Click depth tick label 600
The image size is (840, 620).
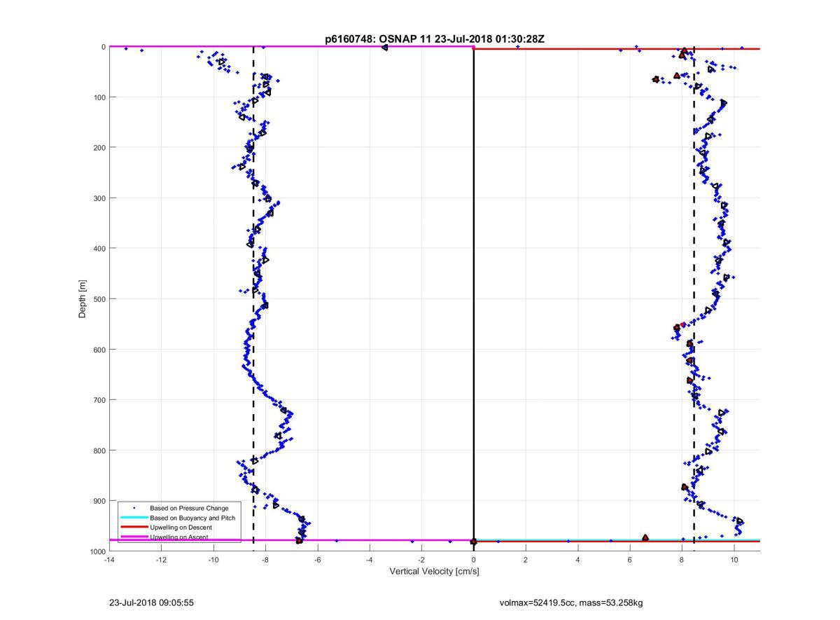click(x=99, y=349)
